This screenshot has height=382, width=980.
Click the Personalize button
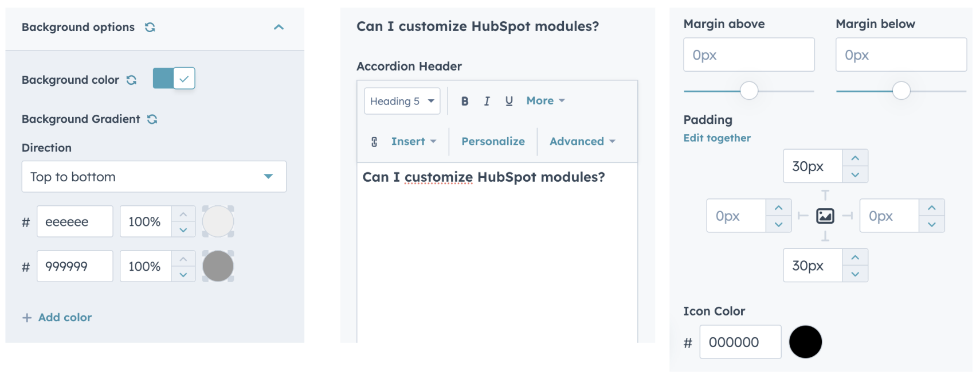tap(493, 142)
